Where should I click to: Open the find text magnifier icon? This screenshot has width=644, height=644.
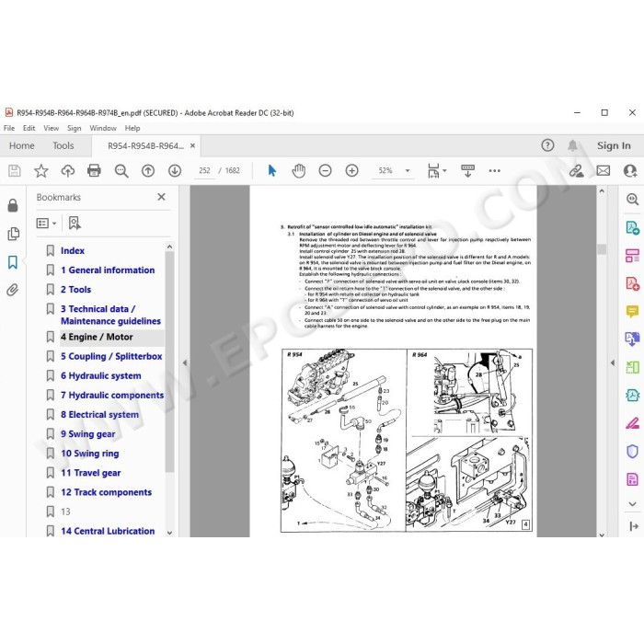[121, 171]
